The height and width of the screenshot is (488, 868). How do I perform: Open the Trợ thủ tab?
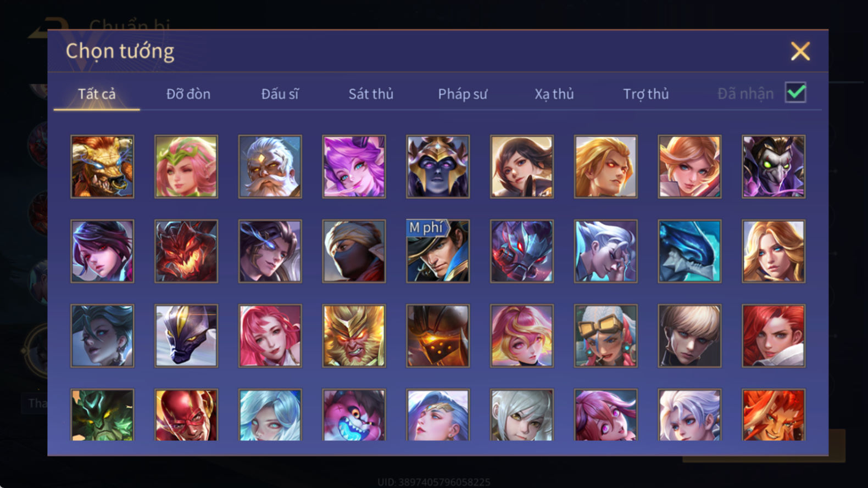646,94
